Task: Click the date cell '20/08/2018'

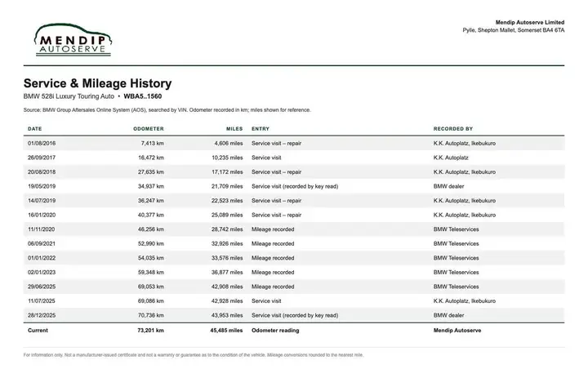Action: point(42,171)
